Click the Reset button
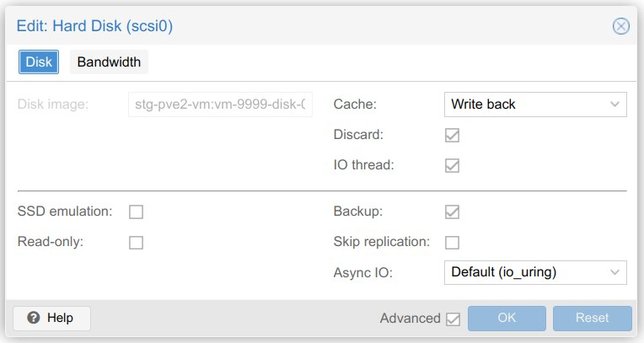 tap(592, 318)
